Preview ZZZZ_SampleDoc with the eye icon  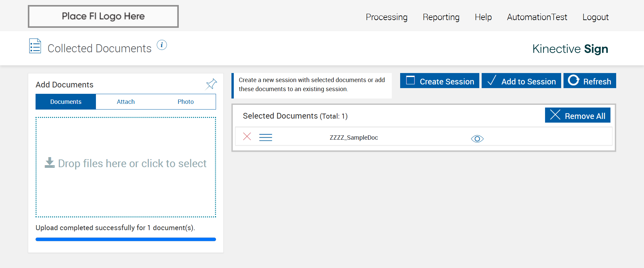click(x=477, y=139)
